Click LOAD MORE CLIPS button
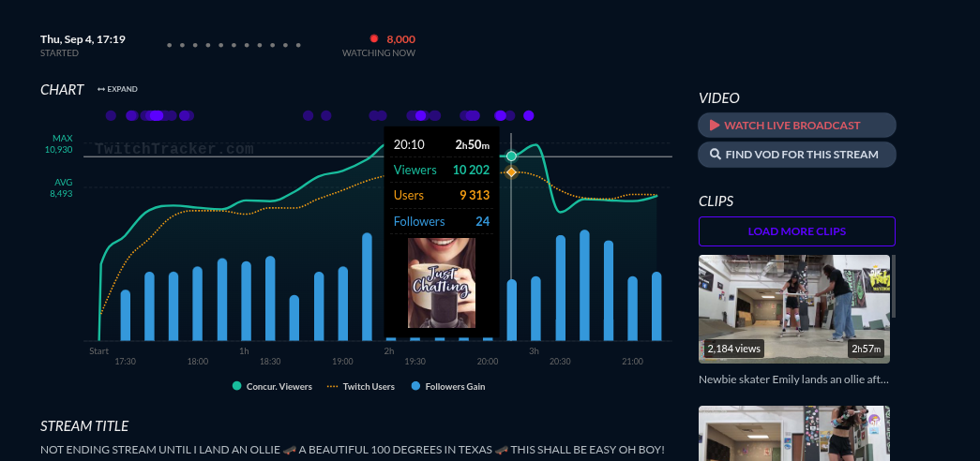980x461 pixels. point(797,231)
